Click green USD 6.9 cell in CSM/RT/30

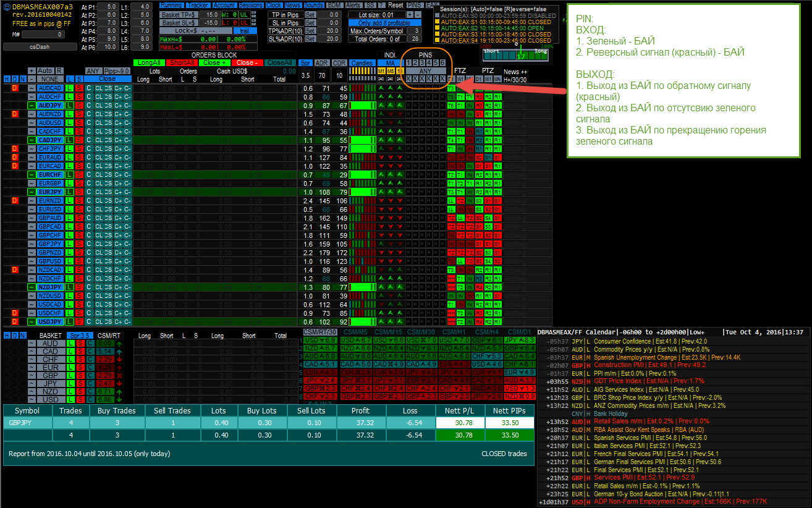coord(319,340)
